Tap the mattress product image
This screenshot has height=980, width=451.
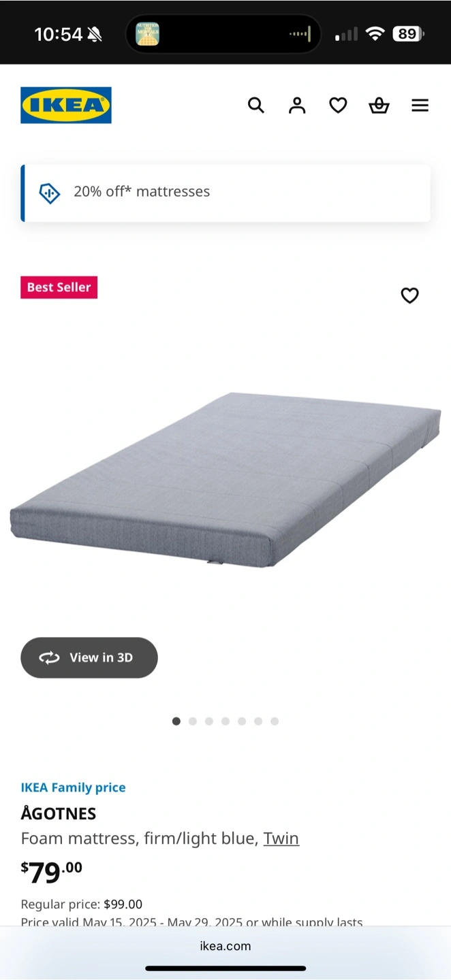(x=226, y=479)
